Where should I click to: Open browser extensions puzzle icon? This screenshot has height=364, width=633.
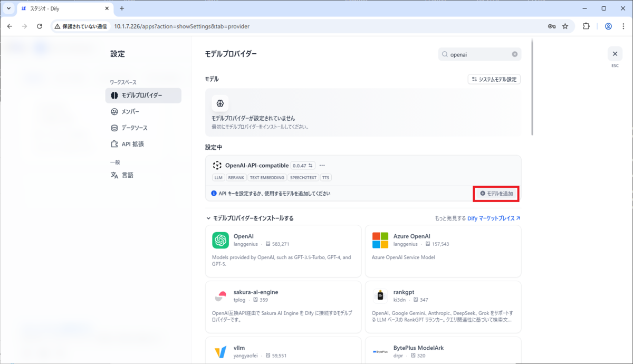[x=586, y=26]
